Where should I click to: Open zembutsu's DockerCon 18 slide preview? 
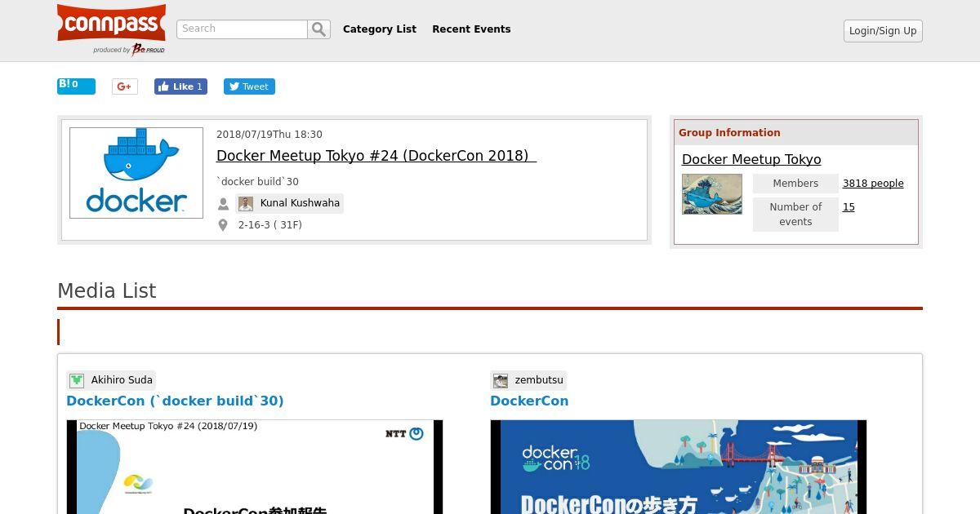(679, 467)
